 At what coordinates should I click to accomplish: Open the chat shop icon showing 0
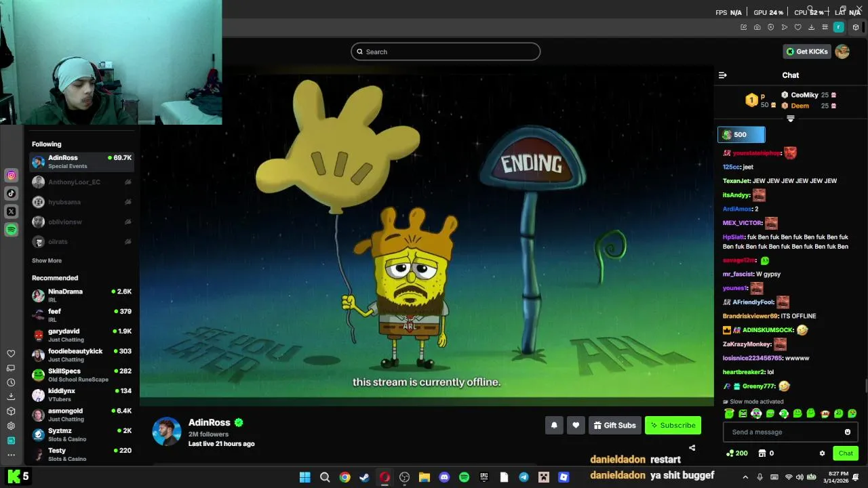click(x=766, y=453)
